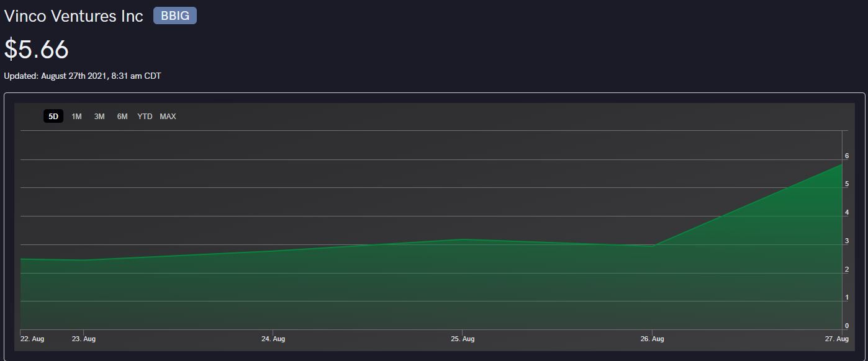Select the 5D time range

[53, 117]
